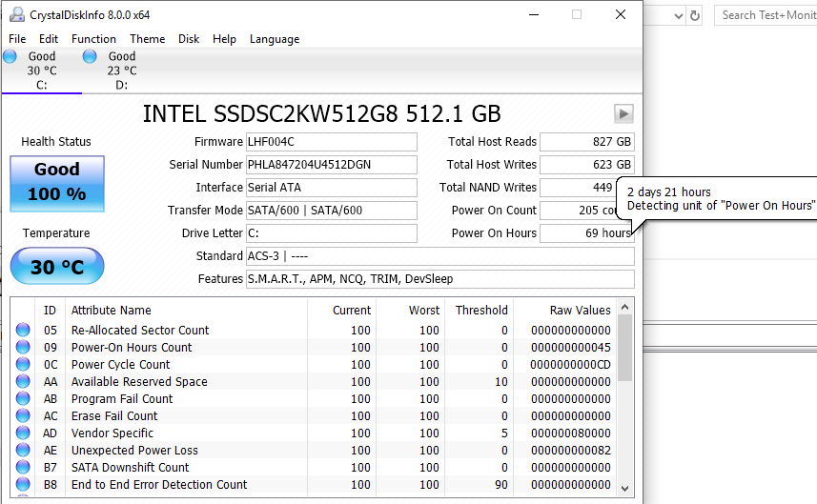817x504 pixels.
Task: Click the Threshold column header
Action: point(479,311)
